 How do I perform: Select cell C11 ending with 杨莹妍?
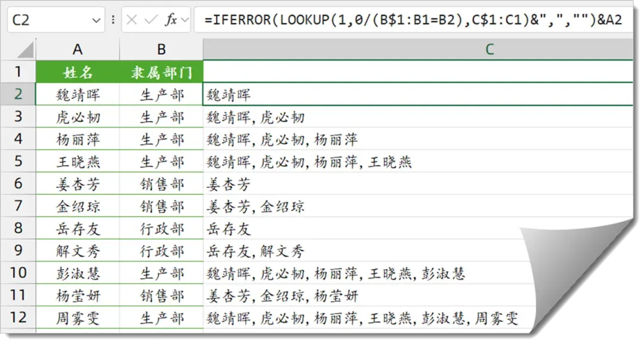(370, 295)
